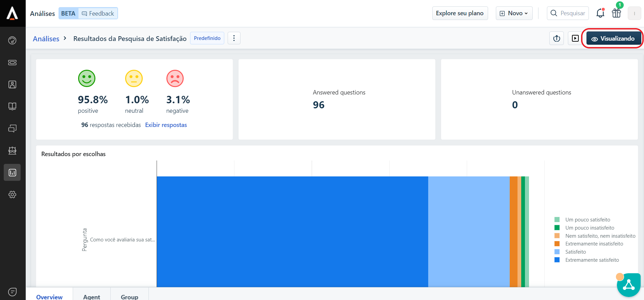This screenshot has height=300, width=644.
Task: Start presentation mode with play icon
Action: pos(575,39)
